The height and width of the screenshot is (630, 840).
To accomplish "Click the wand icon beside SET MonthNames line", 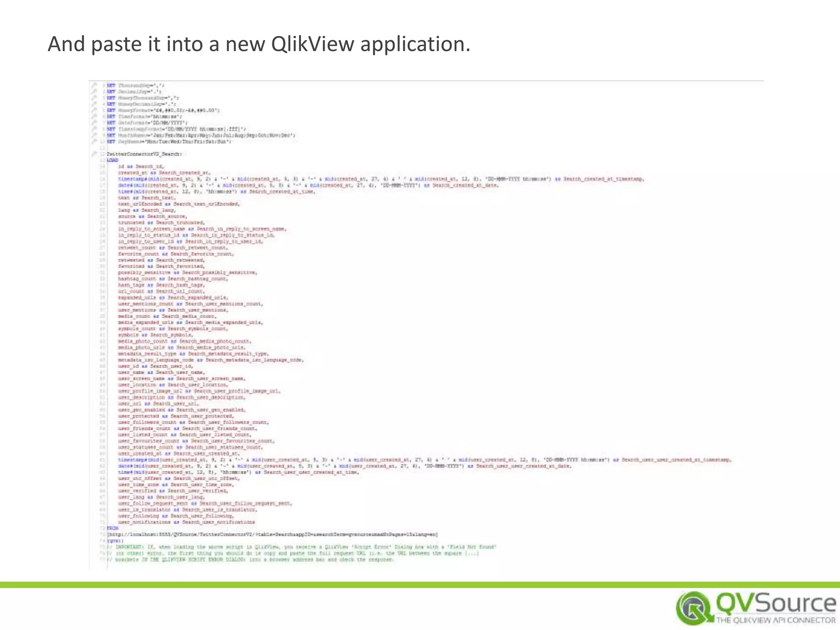I will tap(94, 135).
